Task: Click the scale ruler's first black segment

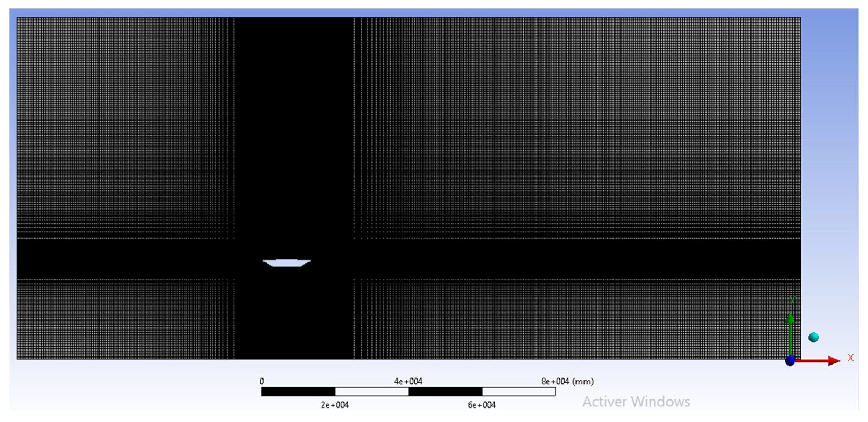Action: point(298,391)
